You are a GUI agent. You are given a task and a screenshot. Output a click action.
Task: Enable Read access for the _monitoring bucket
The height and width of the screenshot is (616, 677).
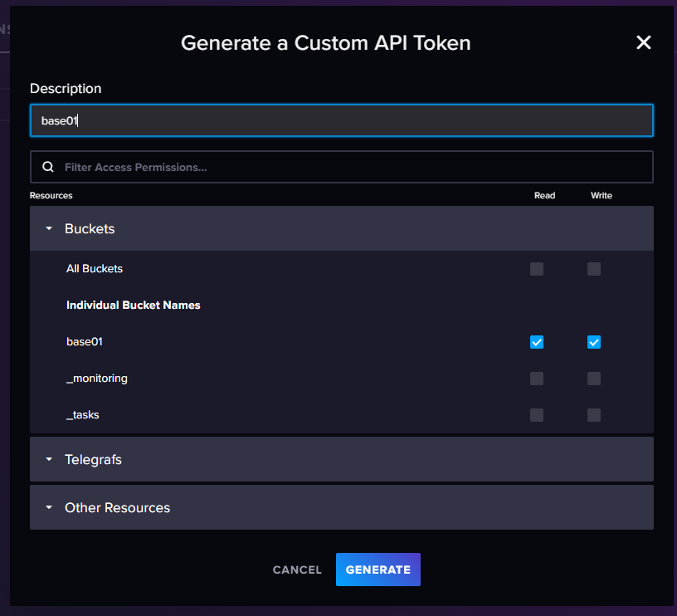(x=537, y=379)
